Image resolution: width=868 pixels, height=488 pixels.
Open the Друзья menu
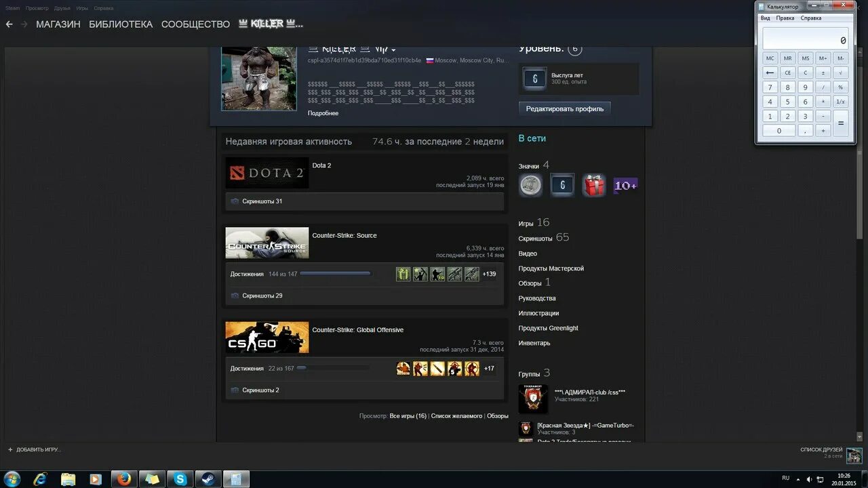point(62,8)
